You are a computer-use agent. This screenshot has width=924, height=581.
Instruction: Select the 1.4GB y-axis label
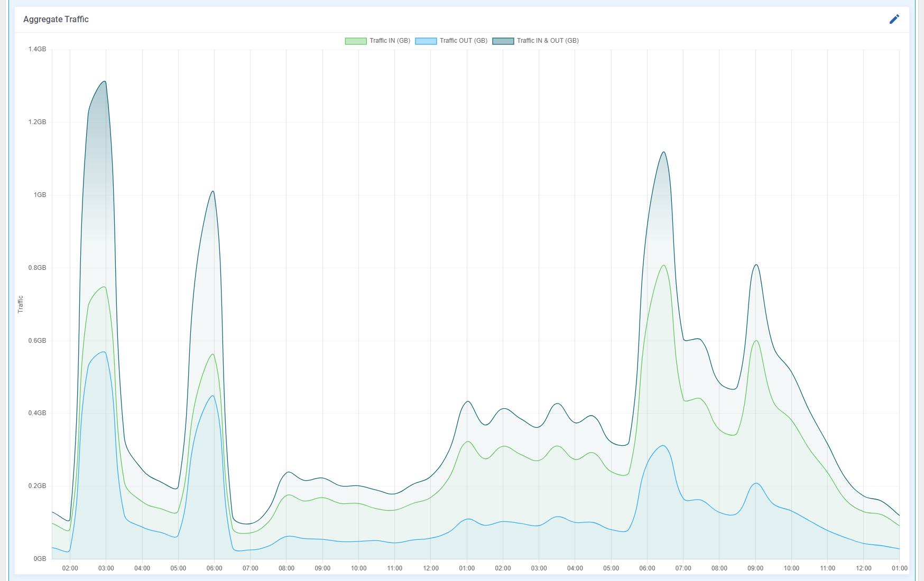[37, 49]
